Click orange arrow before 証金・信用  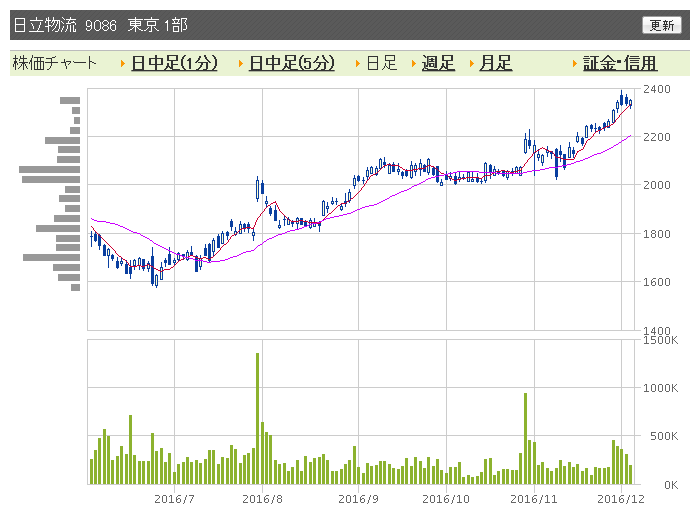coord(575,64)
